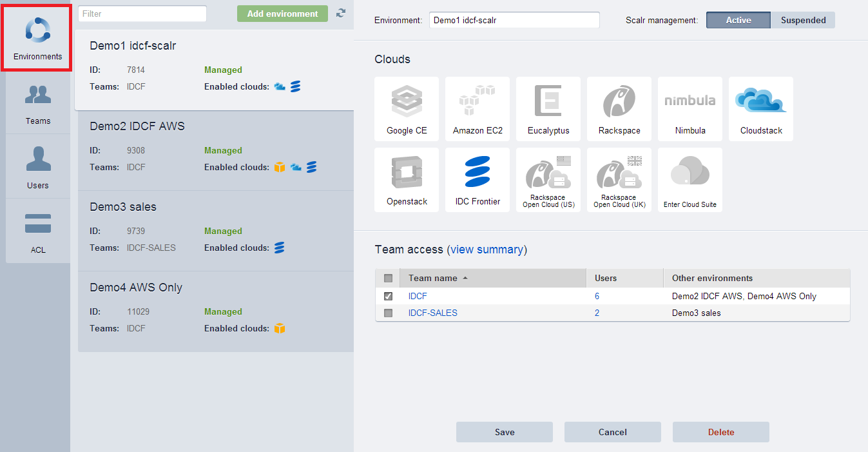Viewport: 868px width, 452px height.
Task: Click the Users column header
Action: click(625, 279)
